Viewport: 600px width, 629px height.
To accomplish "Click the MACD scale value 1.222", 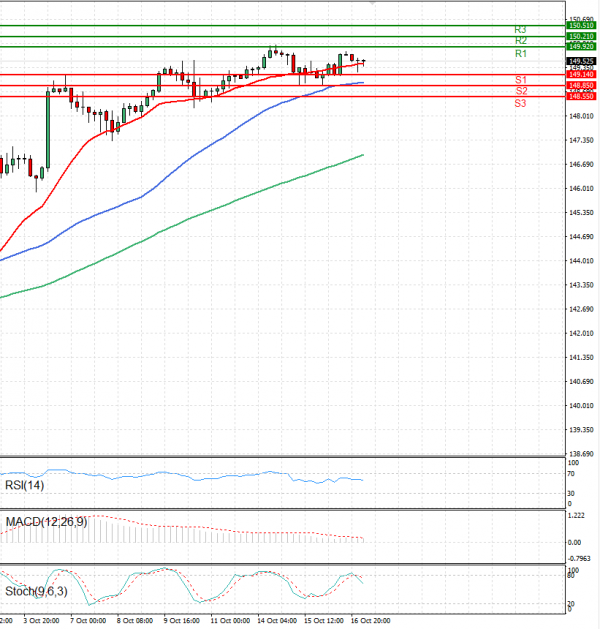I will 576,515.
